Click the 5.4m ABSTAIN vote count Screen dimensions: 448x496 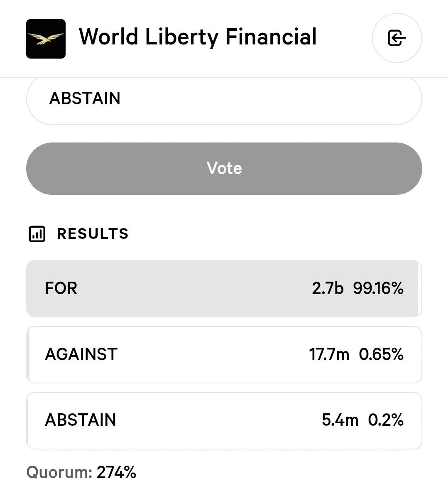click(x=340, y=420)
